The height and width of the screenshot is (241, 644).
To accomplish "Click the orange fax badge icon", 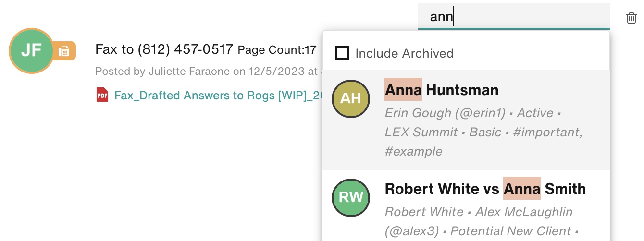I will tap(64, 51).
